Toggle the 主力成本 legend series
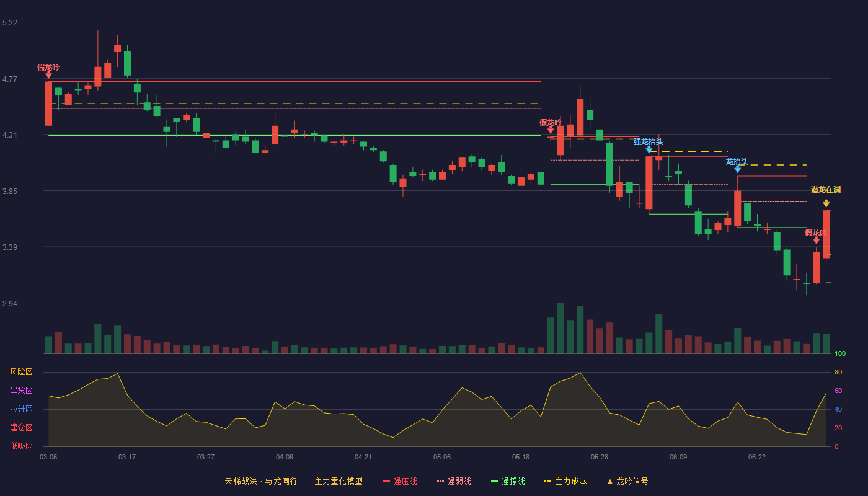This screenshot has height=496, width=868. pos(565,481)
